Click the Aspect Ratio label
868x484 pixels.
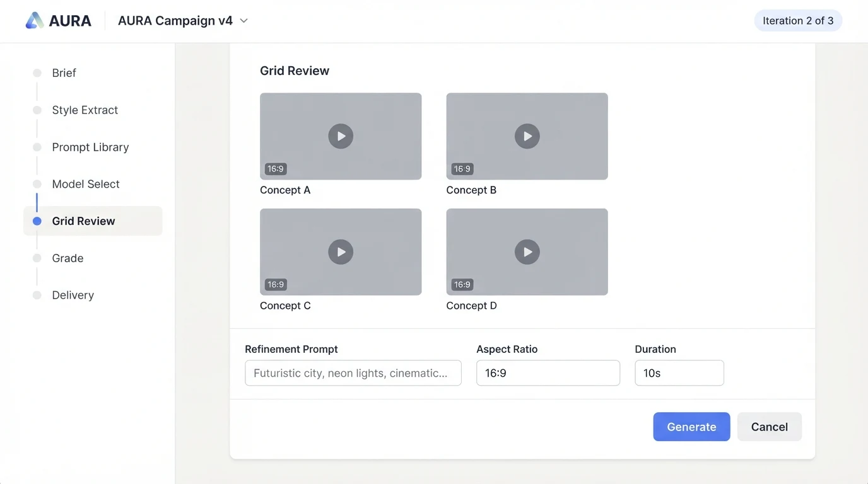[507, 349]
